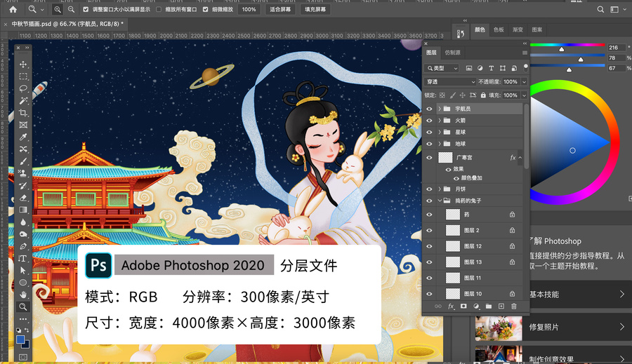Select the Blur tool
Image resolution: width=632 pixels, height=364 pixels.
tap(23, 222)
